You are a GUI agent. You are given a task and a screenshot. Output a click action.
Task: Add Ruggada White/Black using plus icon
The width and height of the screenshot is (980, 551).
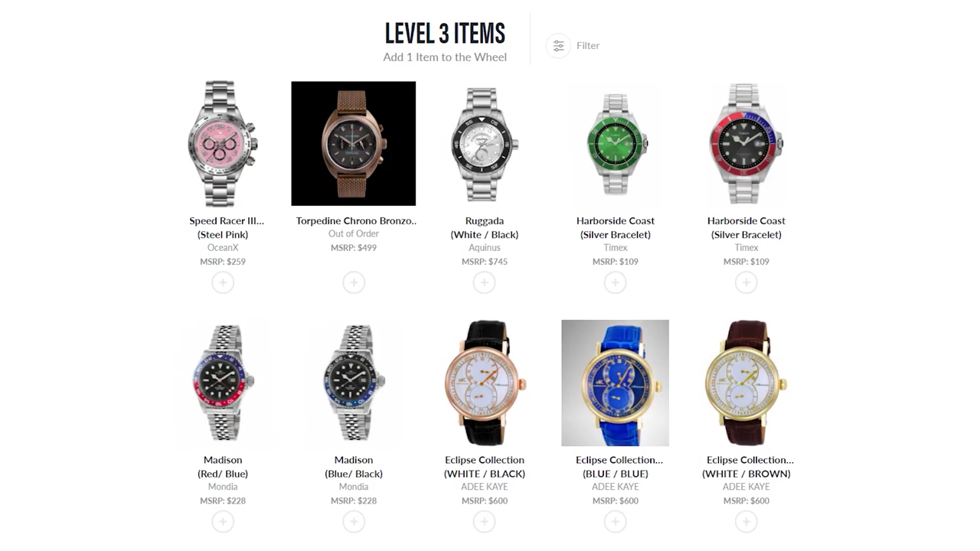tap(484, 282)
